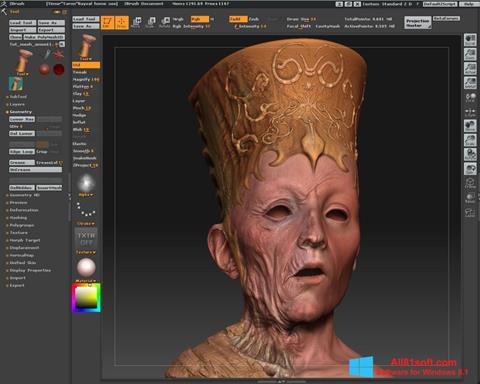Toggle the orange Zadd button
Screen dimensions: 480x384
pyautogui.click(x=238, y=19)
